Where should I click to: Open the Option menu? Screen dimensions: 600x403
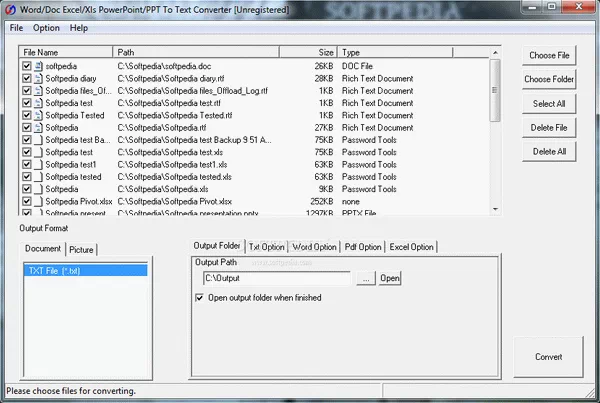pos(46,28)
